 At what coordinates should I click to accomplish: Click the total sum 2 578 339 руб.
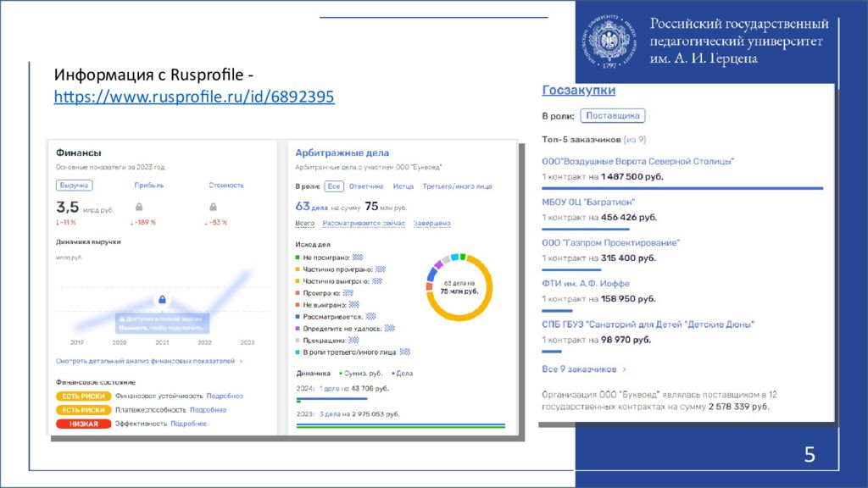(x=739, y=407)
